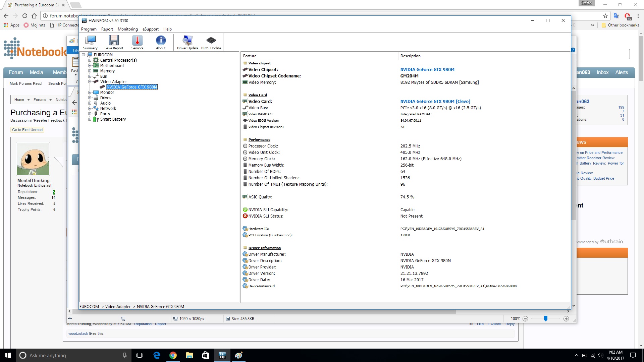Image resolution: width=644 pixels, height=362 pixels.
Task: Expand the Bus tree node
Action: [x=90, y=76]
